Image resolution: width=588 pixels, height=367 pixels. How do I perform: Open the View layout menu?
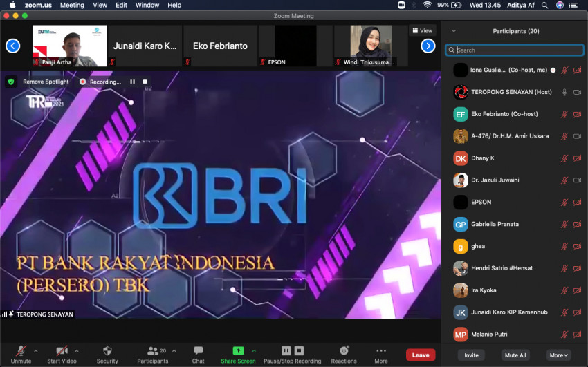pyautogui.click(x=423, y=30)
